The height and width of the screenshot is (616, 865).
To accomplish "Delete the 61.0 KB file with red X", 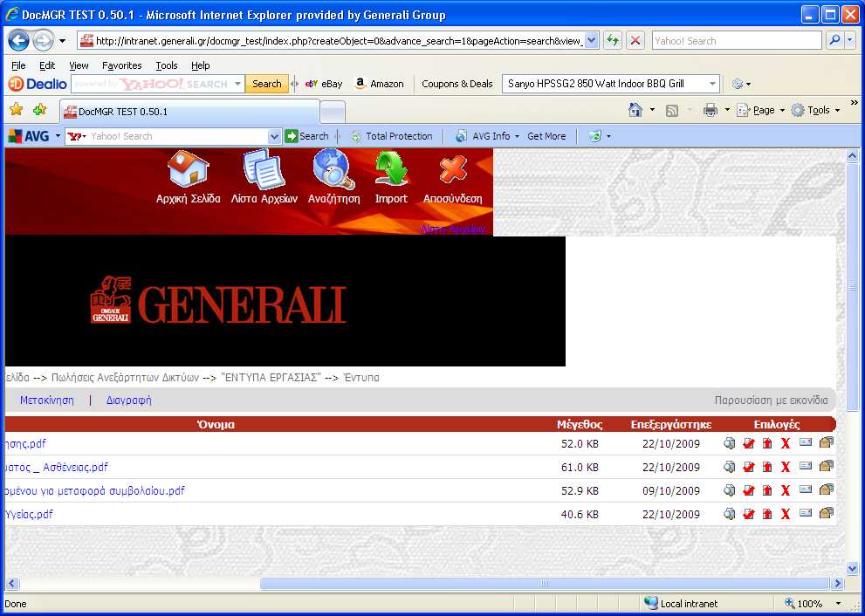I will pyautogui.click(x=786, y=467).
